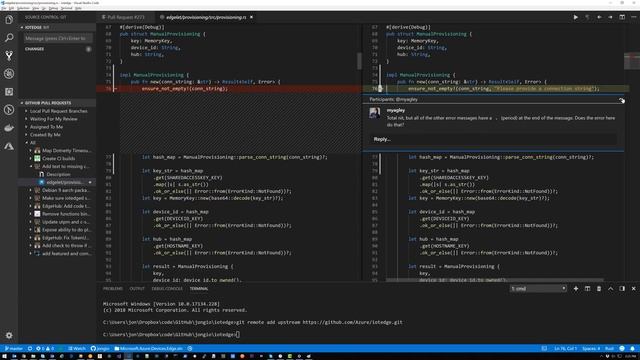Expand Local Pull Request Branches
This screenshot has width=640, height=360.
pos(58,111)
